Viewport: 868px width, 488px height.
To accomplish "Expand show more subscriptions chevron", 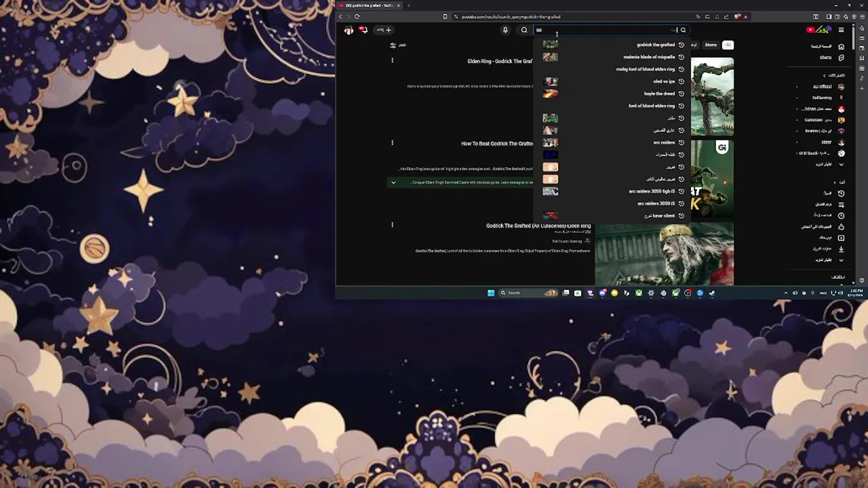I will pos(842,164).
